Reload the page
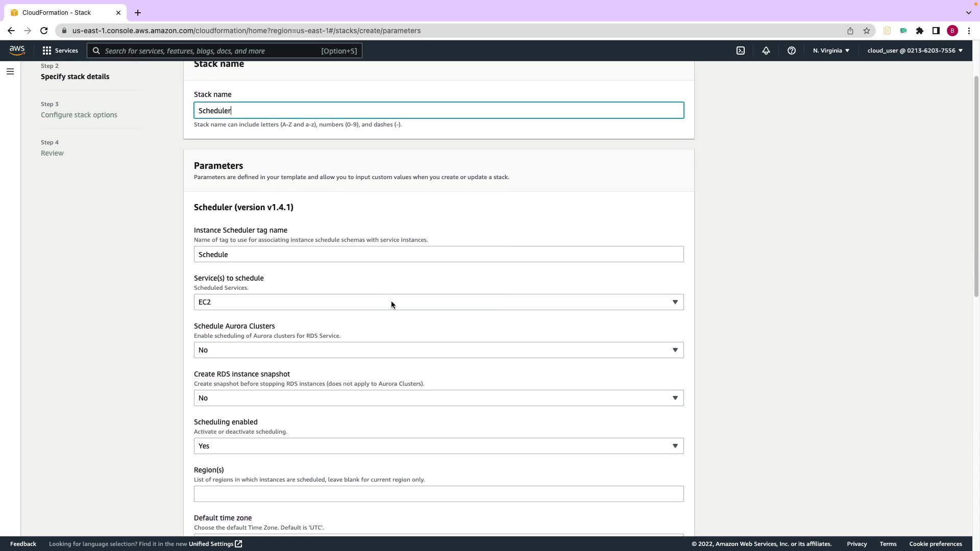The width and height of the screenshot is (980, 551). [44, 31]
